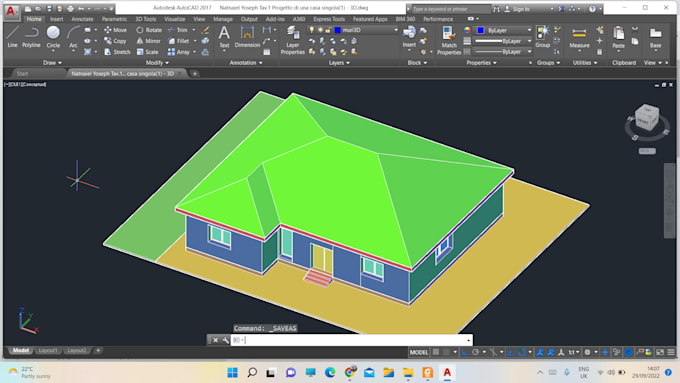Toggle MODEL space button

tap(418, 352)
